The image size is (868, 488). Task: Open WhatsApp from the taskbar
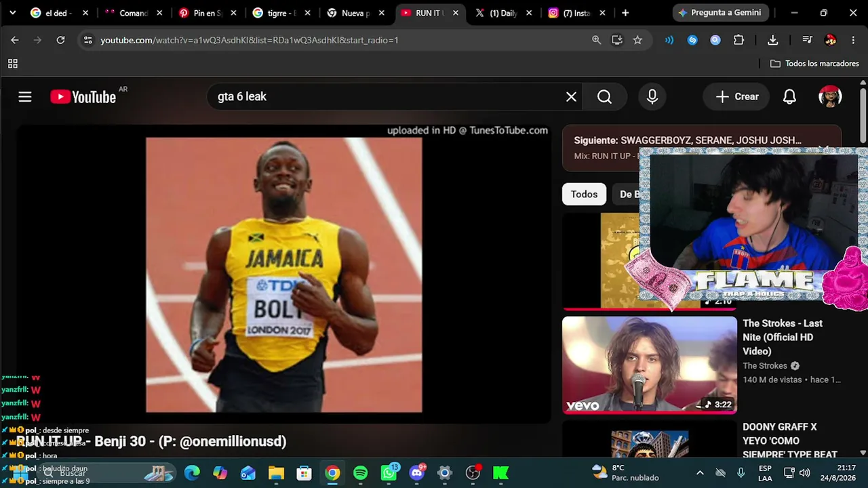point(389,472)
